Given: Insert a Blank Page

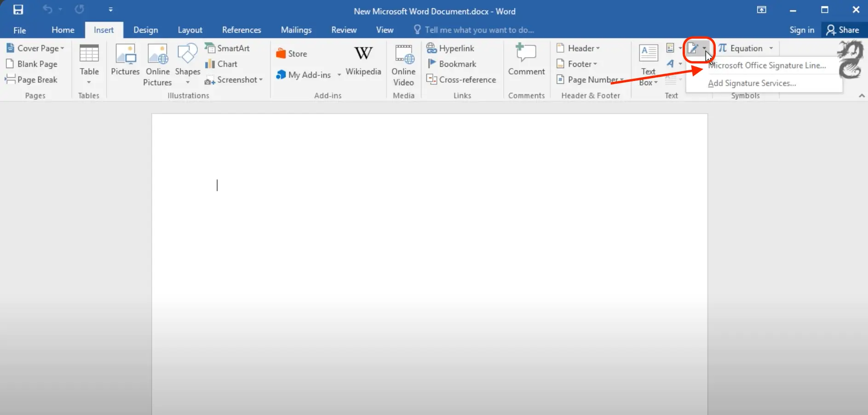Looking at the screenshot, I should coord(32,64).
